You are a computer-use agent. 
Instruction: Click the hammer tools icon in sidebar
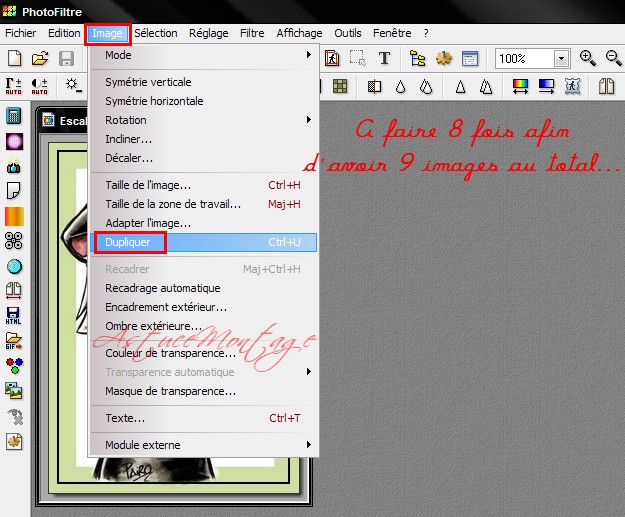click(x=15, y=417)
